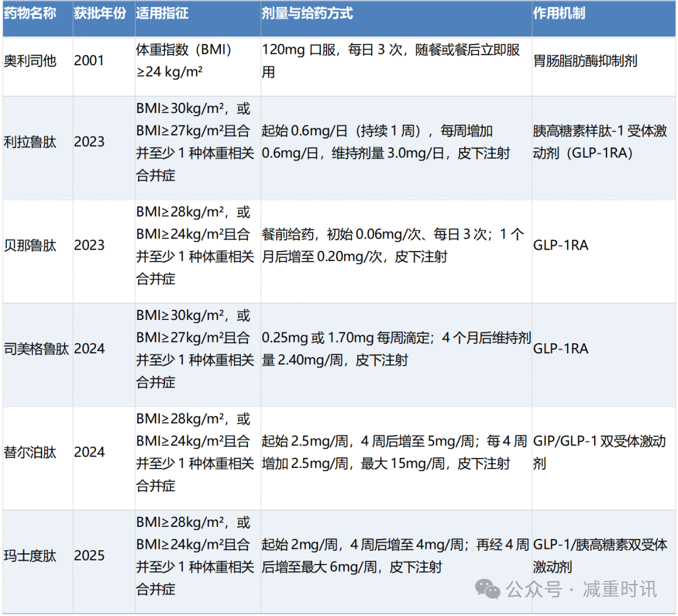Select the 2025 approval year cell
This screenshot has width=678, height=616.
[x=89, y=556]
